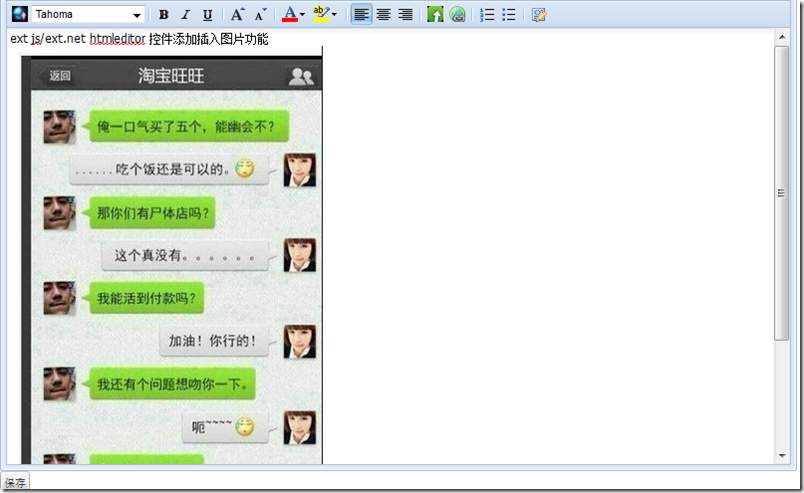Toggle italic formatting
804x493 pixels.
(186, 15)
